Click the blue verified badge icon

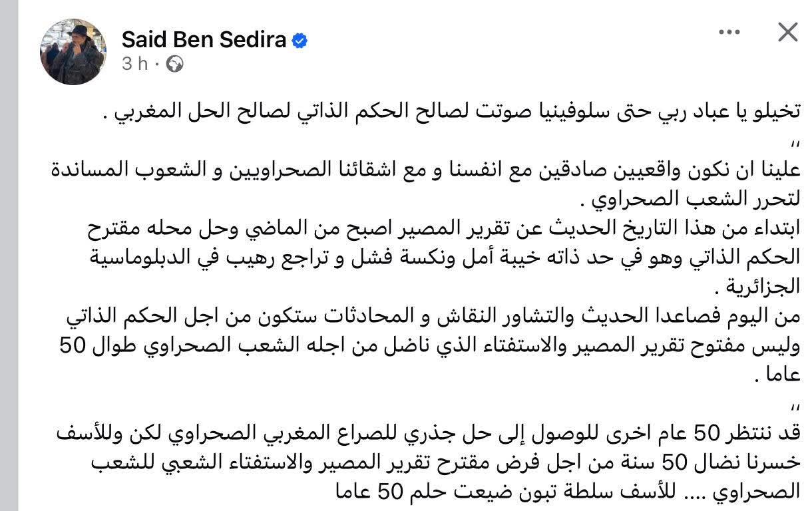(300, 41)
